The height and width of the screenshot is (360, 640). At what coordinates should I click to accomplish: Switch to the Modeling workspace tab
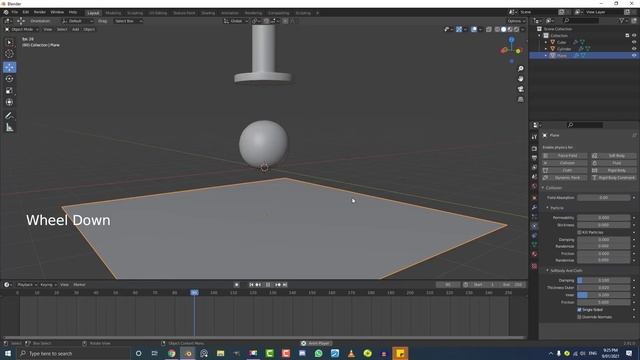[113, 13]
